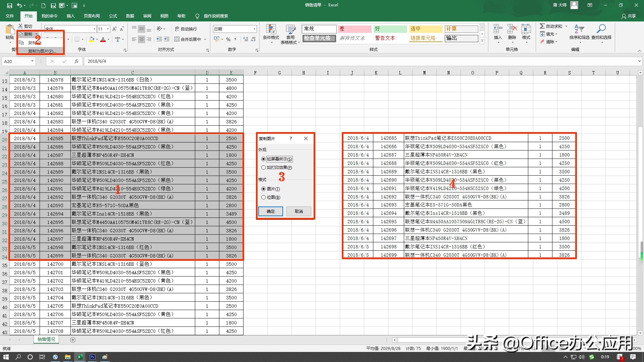Center text horizontally in cell
This screenshot has width=644, height=362.
pos(142,39)
